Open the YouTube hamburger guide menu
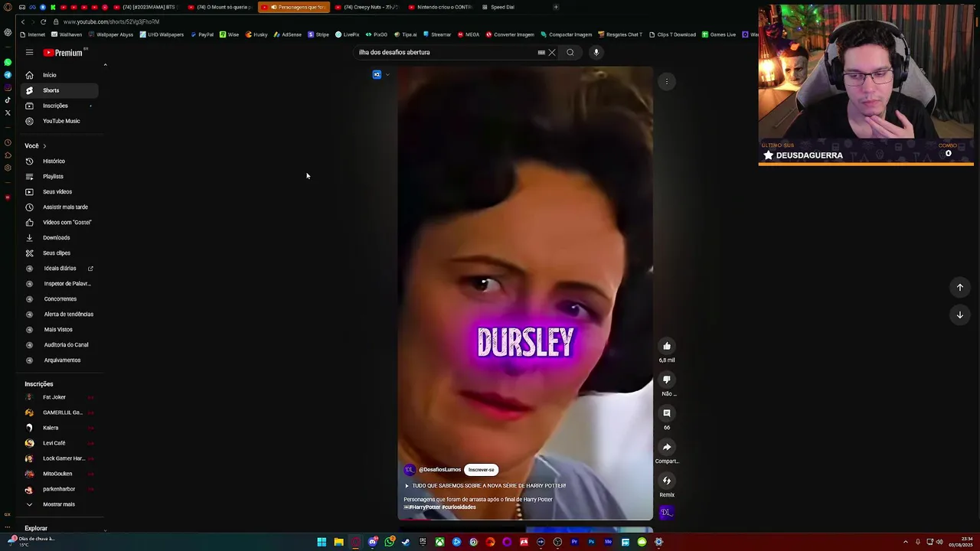Viewport: 980px width, 551px height. [x=29, y=52]
